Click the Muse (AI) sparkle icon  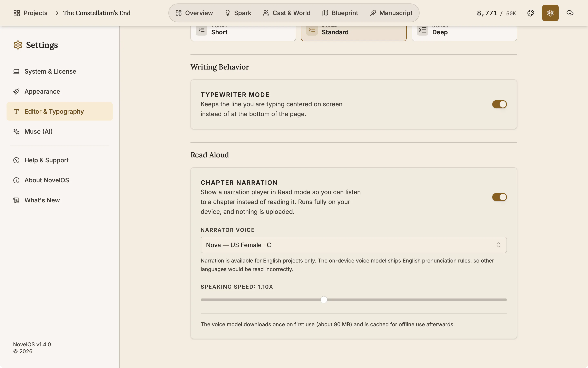point(16,132)
